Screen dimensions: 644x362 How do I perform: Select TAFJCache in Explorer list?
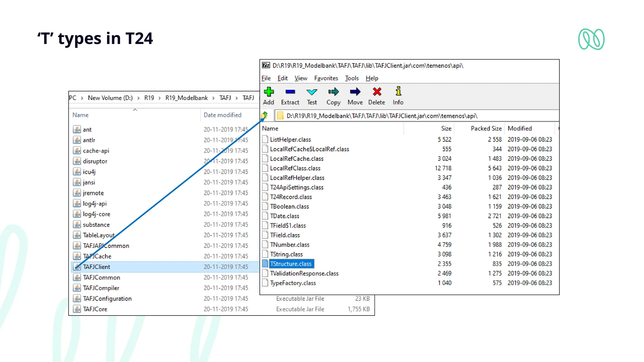[x=97, y=256]
